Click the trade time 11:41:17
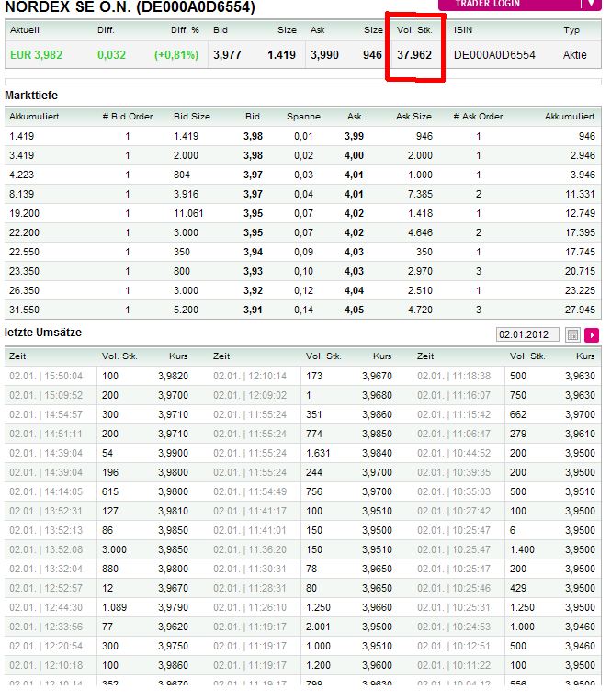611x700 pixels. click(x=250, y=511)
